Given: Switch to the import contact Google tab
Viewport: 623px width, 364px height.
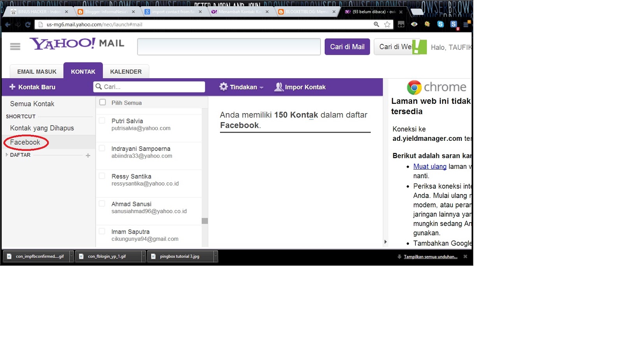Looking at the screenshot, I should click(172, 12).
